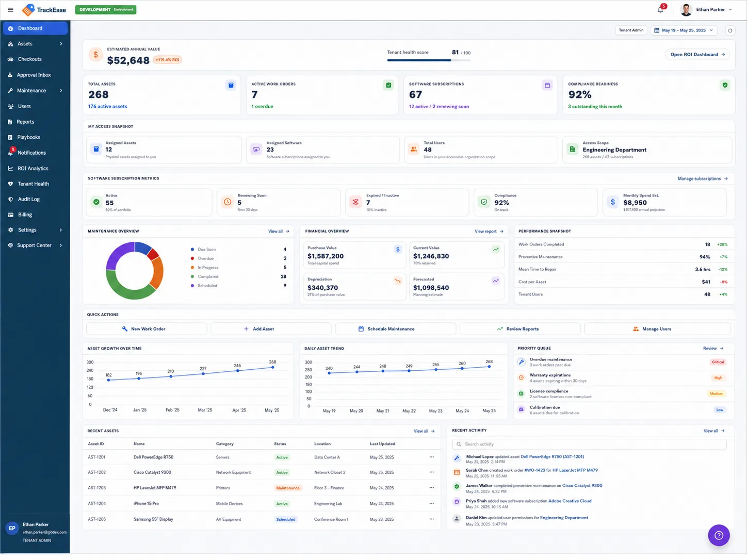
Task: Open the May 19 – May 25 date range dropdown
Action: coord(684,30)
